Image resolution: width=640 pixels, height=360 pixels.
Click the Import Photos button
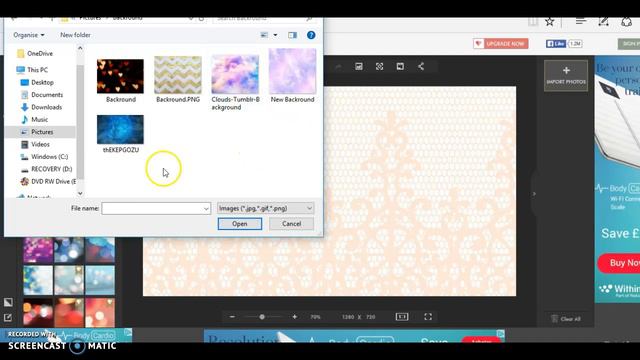[566, 76]
